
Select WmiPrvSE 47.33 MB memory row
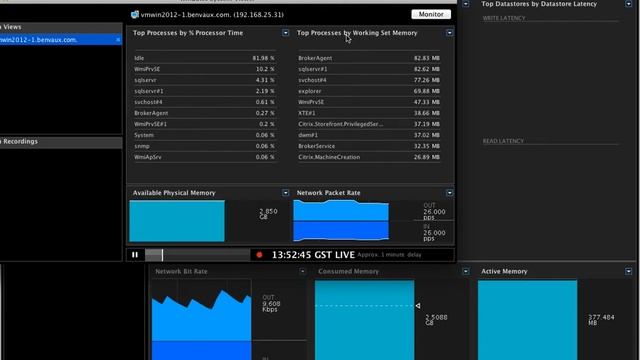(x=369, y=102)
